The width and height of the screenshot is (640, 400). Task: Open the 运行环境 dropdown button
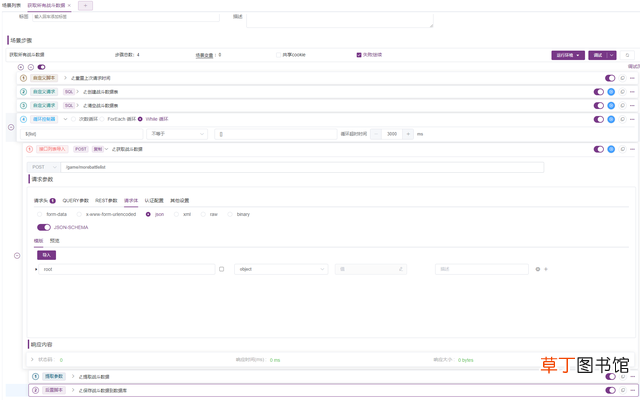click(x=568, y=55)
